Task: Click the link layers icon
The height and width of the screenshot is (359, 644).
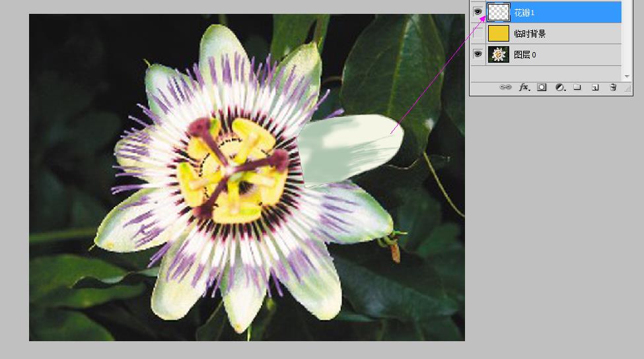Action: pyautogui.click(x=505, y=87)
